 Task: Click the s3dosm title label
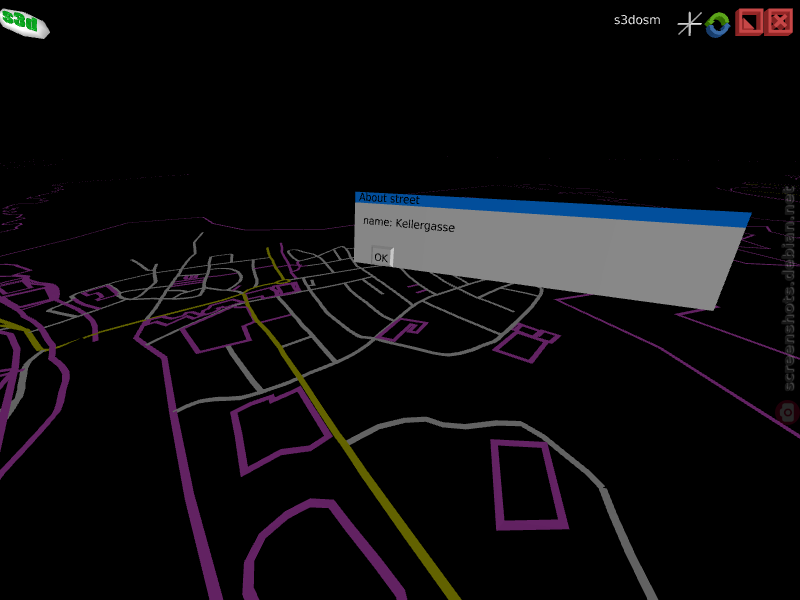coord(637,20)
